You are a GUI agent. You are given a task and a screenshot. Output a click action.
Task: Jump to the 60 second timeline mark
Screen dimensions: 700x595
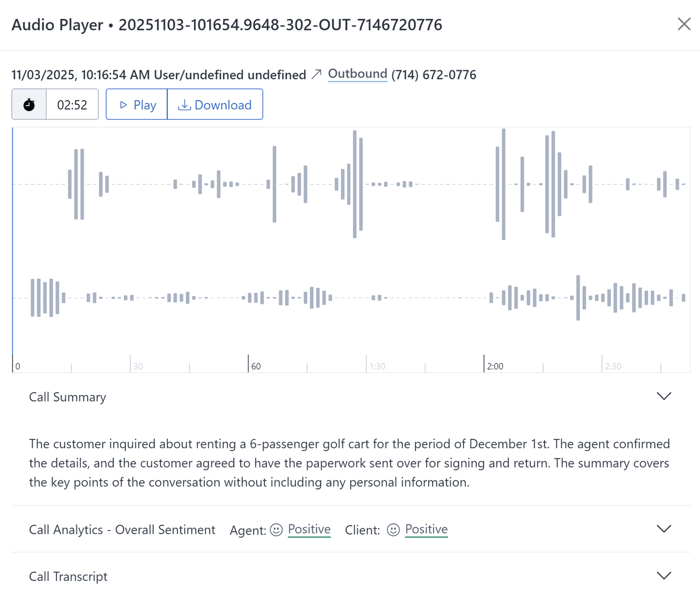pyautogui.click(x=248, y=364)
